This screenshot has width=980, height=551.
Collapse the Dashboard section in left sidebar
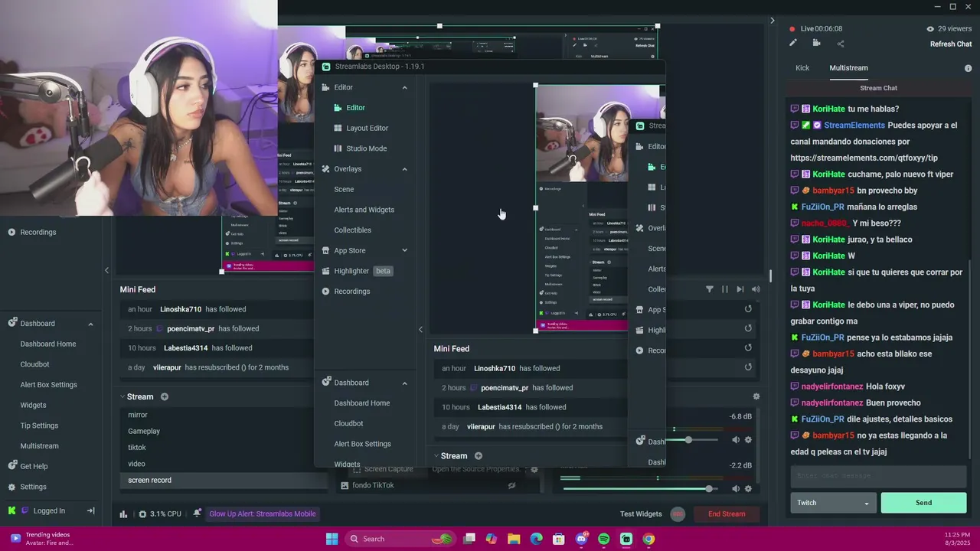[90, 324]
